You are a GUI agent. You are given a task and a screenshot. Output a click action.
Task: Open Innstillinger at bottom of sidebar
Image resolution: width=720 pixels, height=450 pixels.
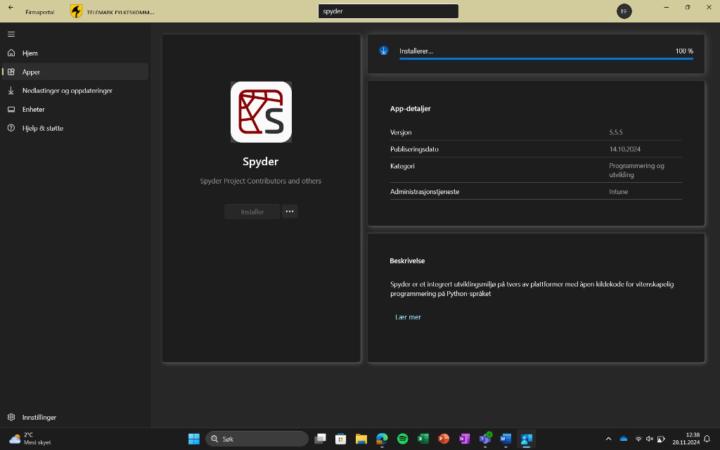click(x=39, y=417)
